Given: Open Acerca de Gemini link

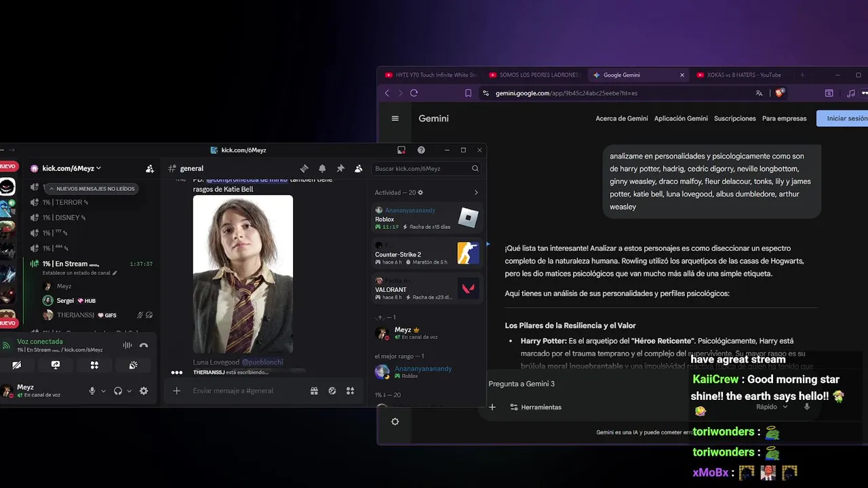Looking at the screenshot, I should pyautogui.click(x=622, y=119).
